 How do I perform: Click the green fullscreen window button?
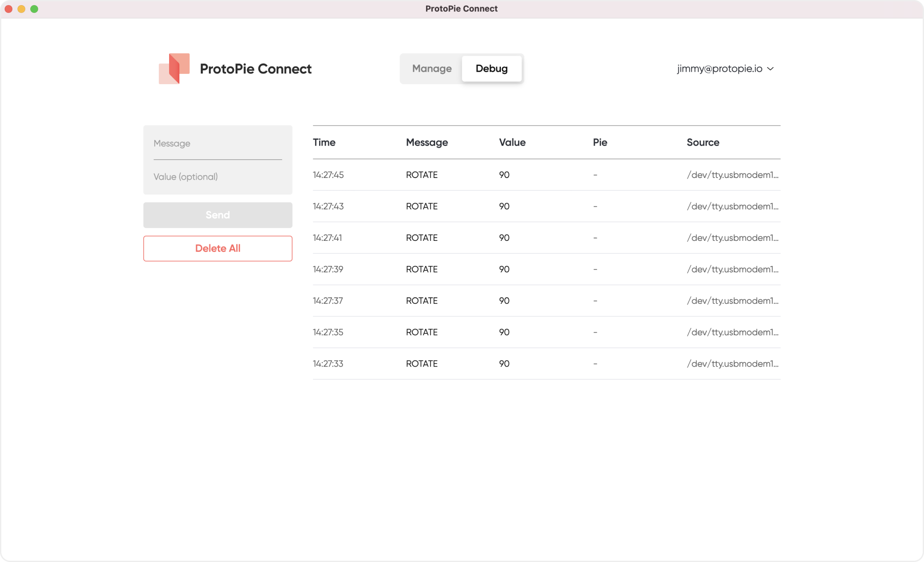[x=34, y=9]
